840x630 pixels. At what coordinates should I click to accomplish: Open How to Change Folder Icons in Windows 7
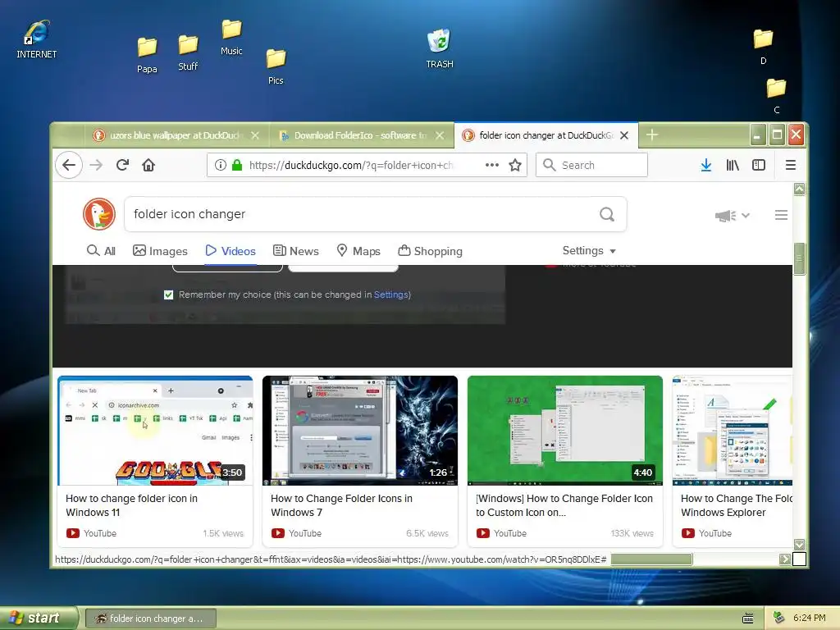coord(341,505)
